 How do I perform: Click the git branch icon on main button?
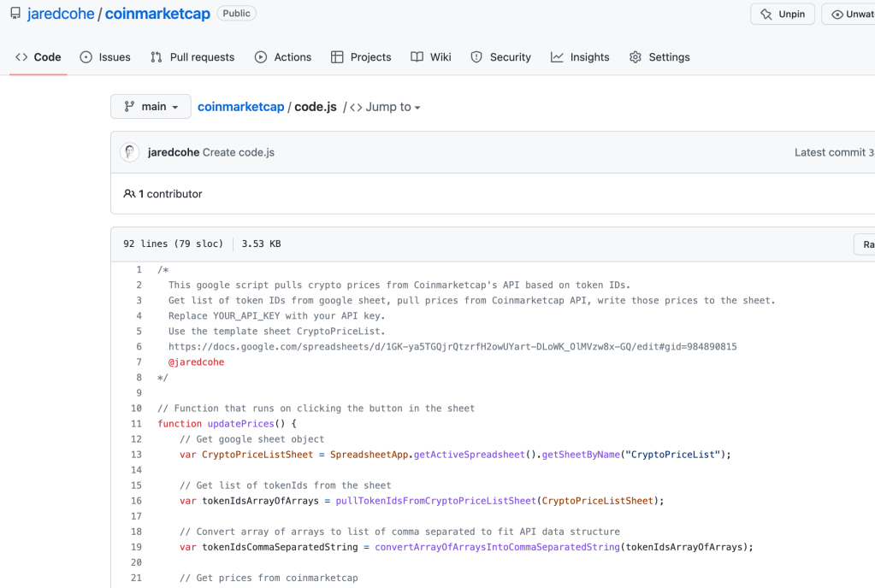pyautogui.click(x=129, y=107)
